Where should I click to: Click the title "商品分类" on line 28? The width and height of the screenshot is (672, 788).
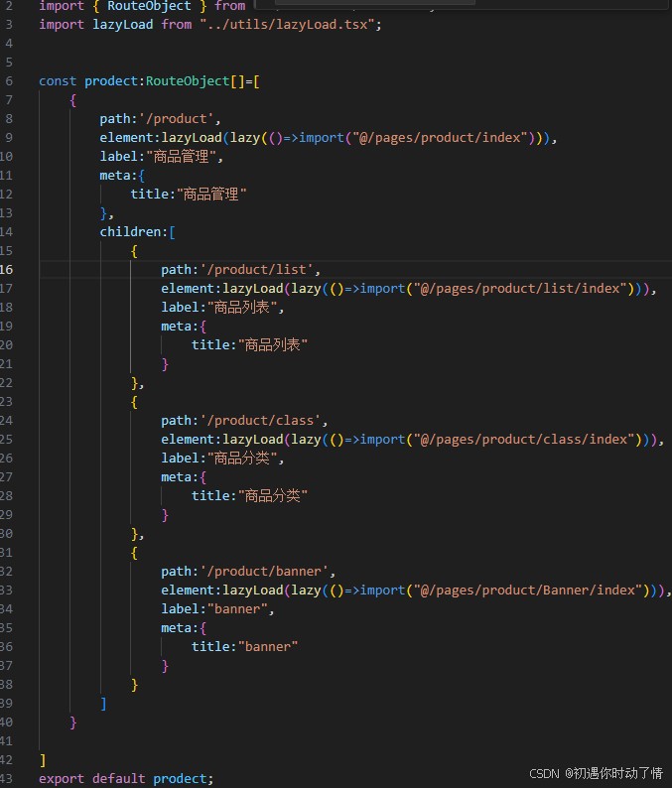coord(272,496)
